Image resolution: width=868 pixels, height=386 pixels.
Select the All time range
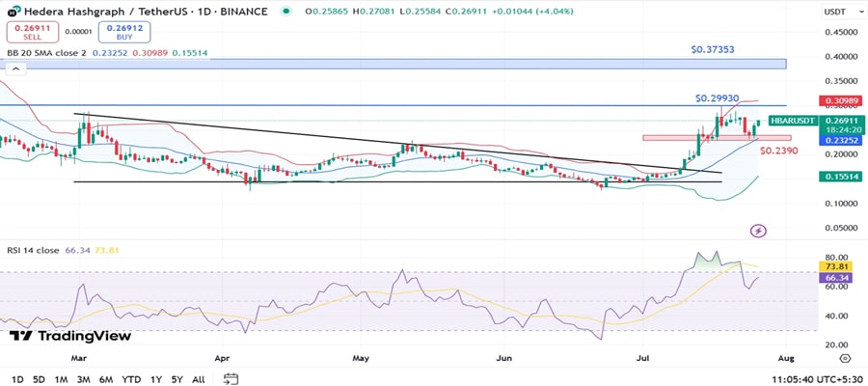click(x=198, y=379)
